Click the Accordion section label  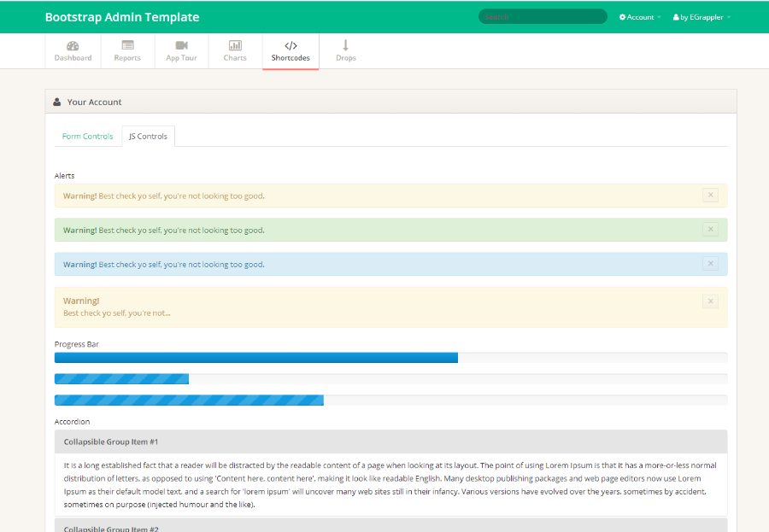click(x=72, y=422)
